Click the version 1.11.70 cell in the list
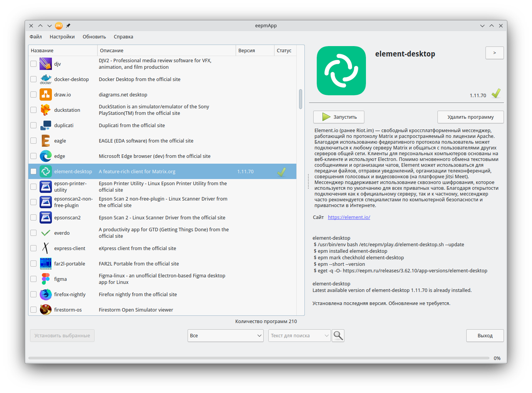Image resolution: width=532 pixels, height=393 pixels. [245, 171]
